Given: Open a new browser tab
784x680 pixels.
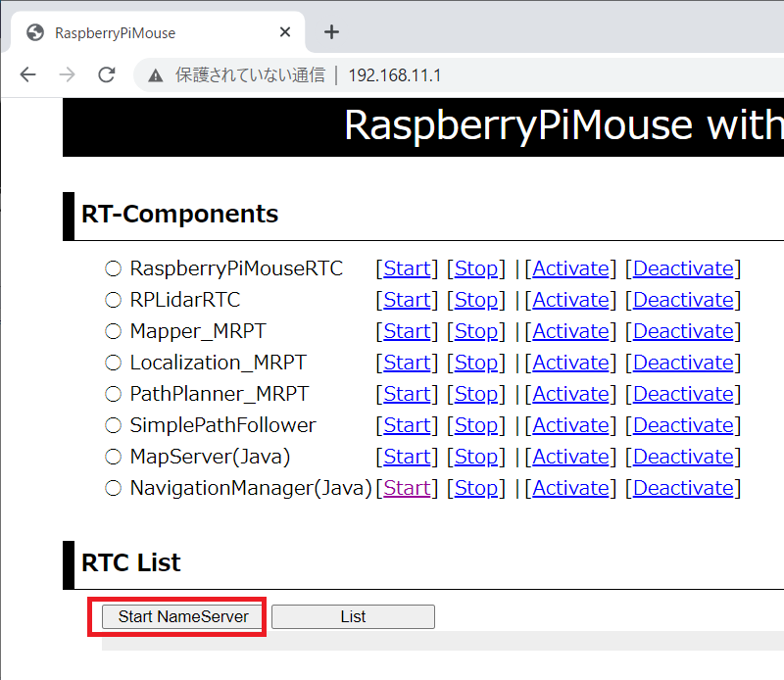Looking at the screenshot, I should [x=331, y=32].
